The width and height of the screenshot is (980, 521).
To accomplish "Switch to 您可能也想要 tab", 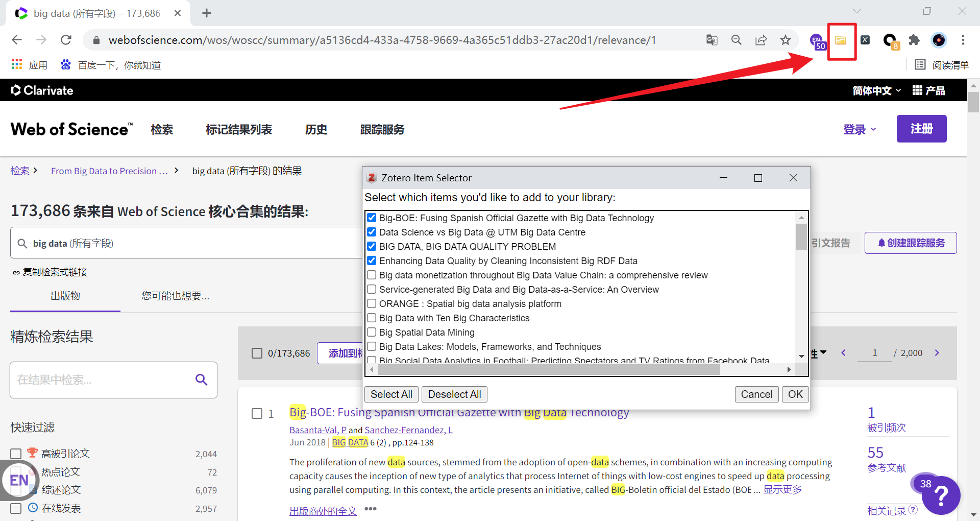I will click(175, 296).
